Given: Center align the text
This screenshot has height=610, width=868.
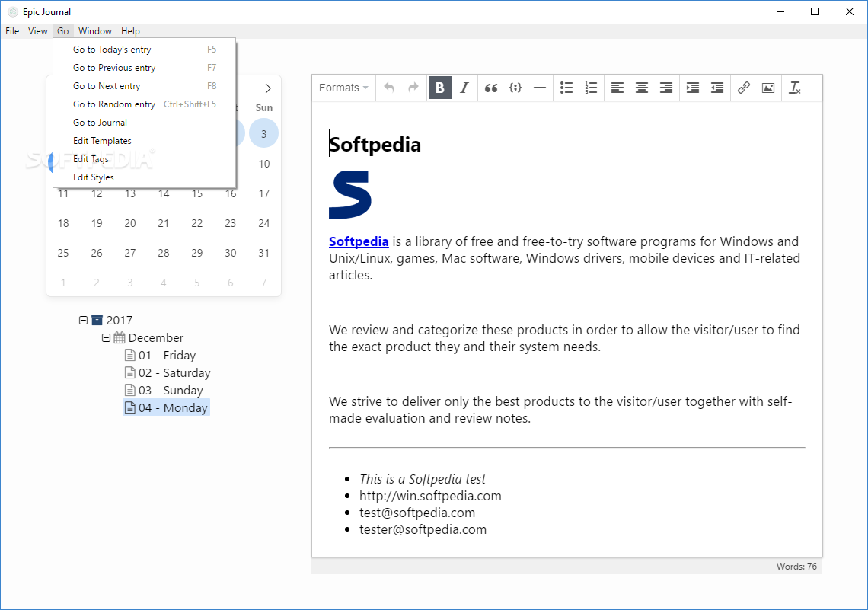Looking at the screenshot, I should click(x=642, y=88).
